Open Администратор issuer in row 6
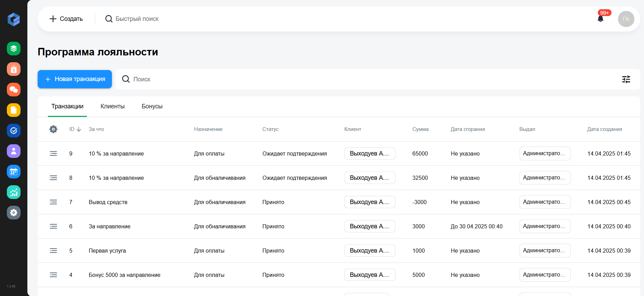The height and width of the screenshot is (296, 644). click(x=545, y=226)
